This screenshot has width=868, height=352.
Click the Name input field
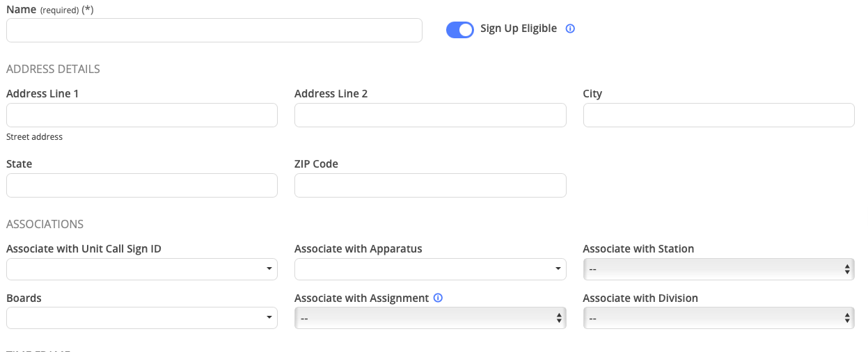click(x=214, y=31)
